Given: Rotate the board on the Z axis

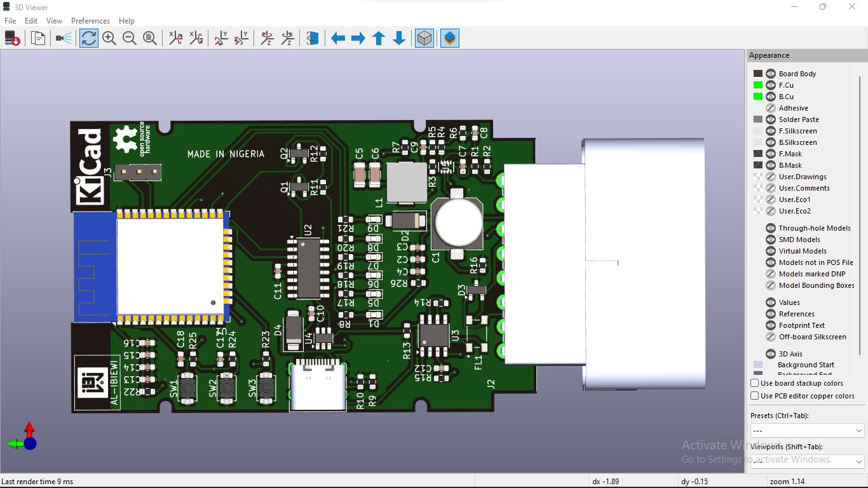Looking at the screenshot, I should point(267,38).
